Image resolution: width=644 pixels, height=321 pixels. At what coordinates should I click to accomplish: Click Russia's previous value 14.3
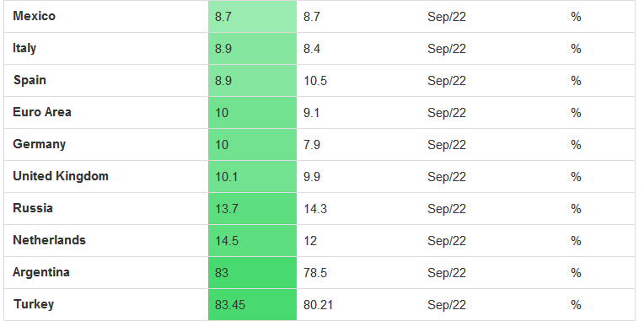(x=315, y=209)
